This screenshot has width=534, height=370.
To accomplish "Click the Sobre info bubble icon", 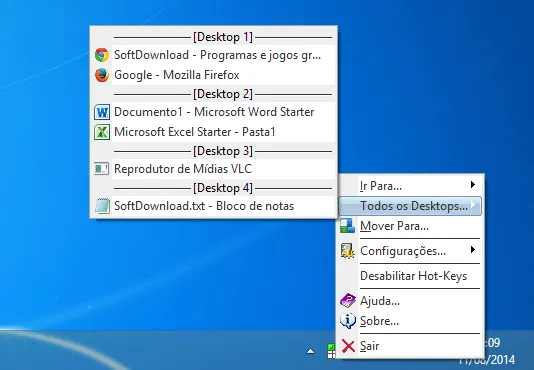I will [348, 321].
